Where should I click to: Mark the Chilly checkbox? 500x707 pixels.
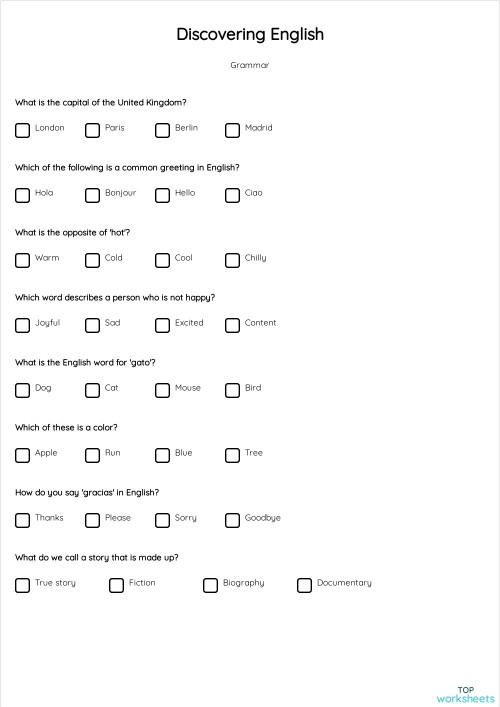pyautogui.click(x=232, y=260)
